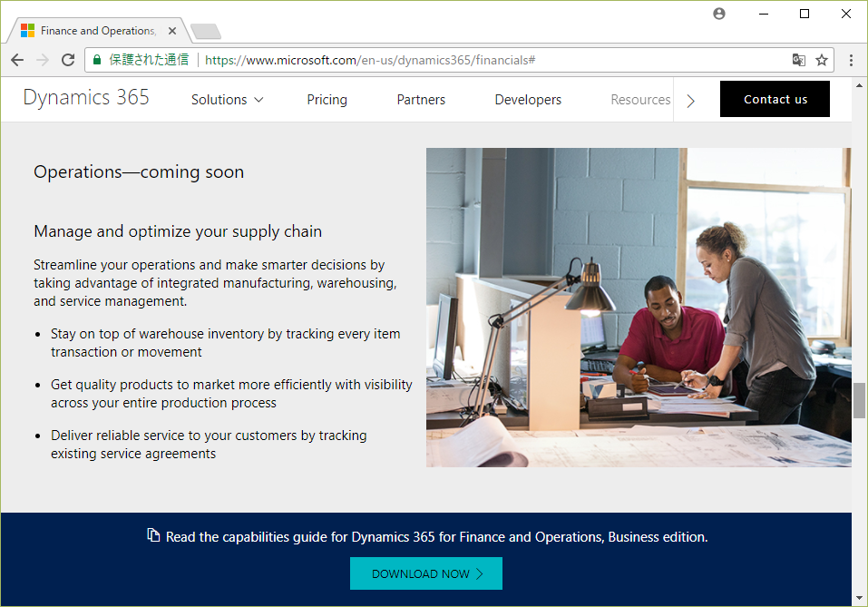
Task: Click the green secure lock icon
Action: pos(97,60)
